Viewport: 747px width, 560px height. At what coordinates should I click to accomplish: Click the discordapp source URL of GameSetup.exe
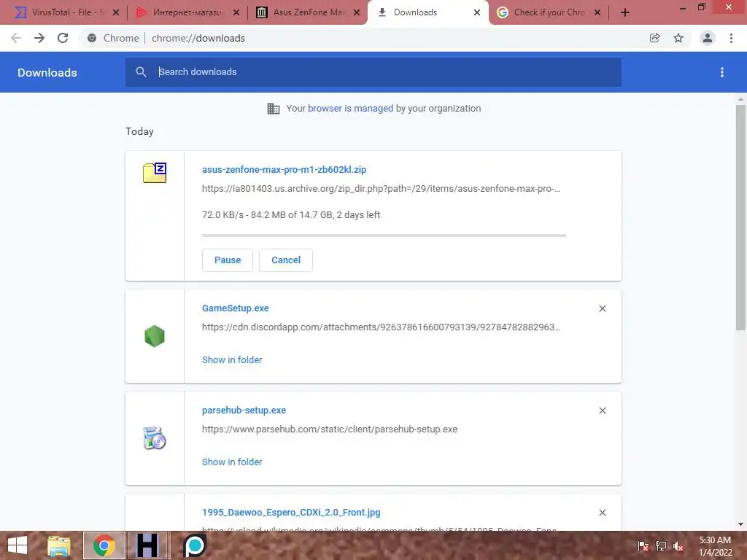[x=381, y=327]
